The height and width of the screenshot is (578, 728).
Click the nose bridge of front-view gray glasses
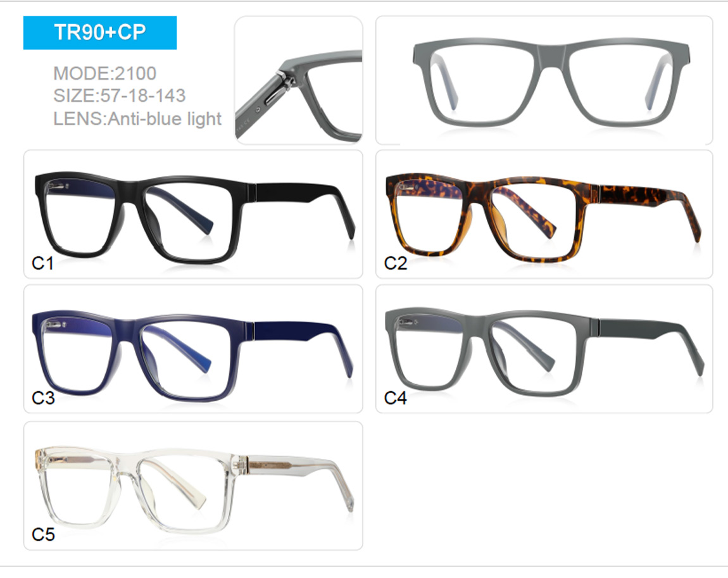point(551,55)
